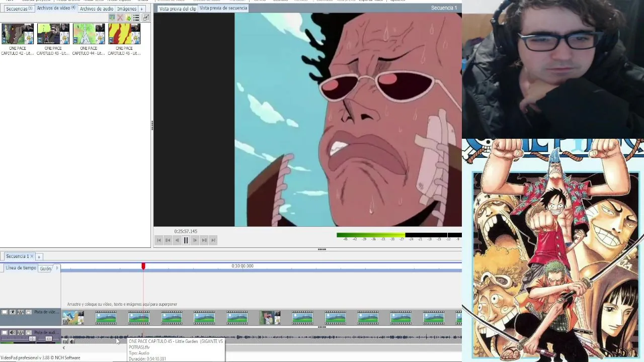Click video track effects icon
The image size is (644, 362).
pos(21,312)
